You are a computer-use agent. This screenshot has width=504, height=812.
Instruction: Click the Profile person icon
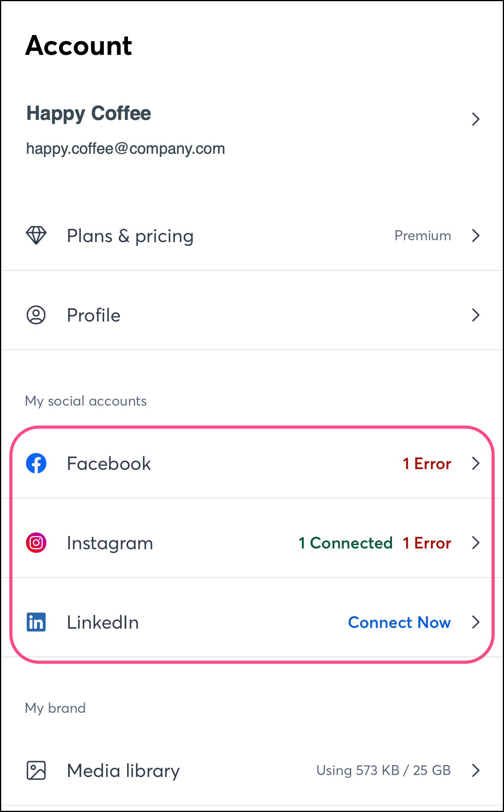coord(36,315)
